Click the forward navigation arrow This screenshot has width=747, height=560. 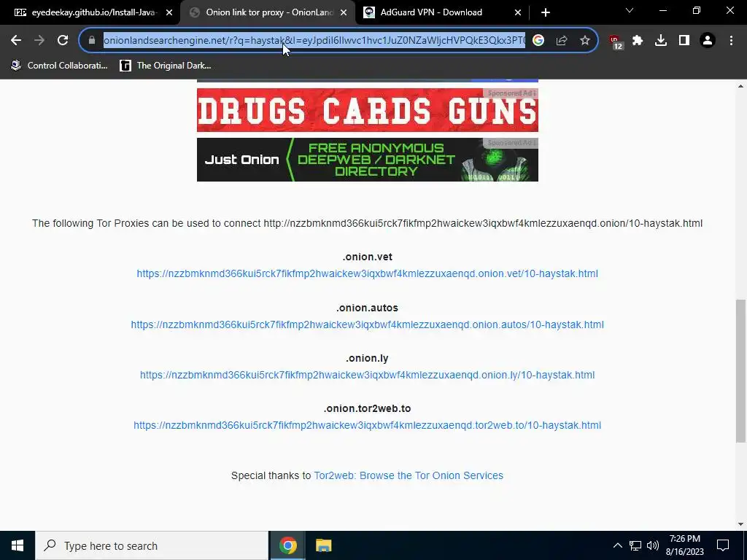(39, 41)
